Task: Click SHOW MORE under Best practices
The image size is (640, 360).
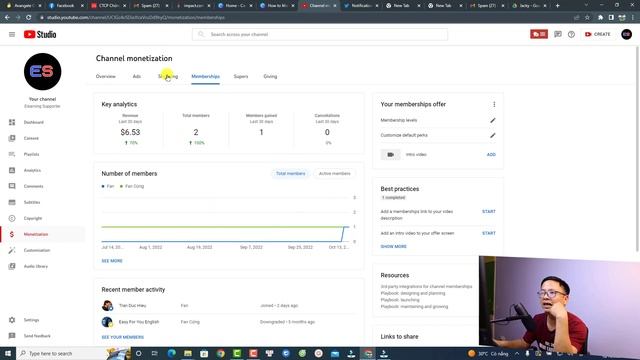Action: 393,247
